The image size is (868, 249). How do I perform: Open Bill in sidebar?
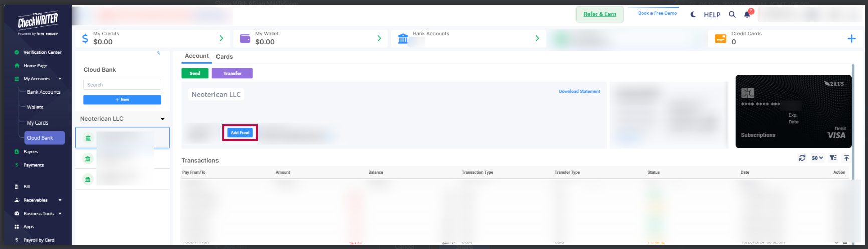(27, 187)
